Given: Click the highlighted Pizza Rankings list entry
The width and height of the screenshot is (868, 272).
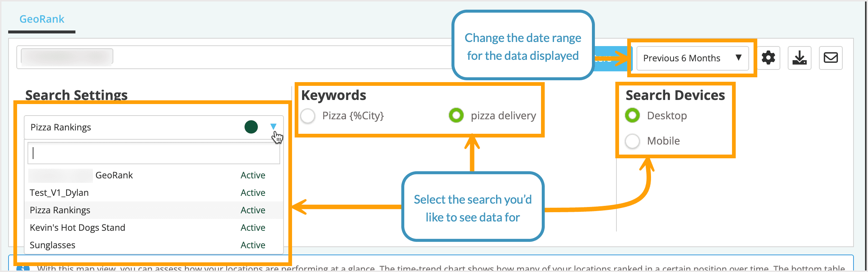Looking at the screenshot, I should point(60,210).
